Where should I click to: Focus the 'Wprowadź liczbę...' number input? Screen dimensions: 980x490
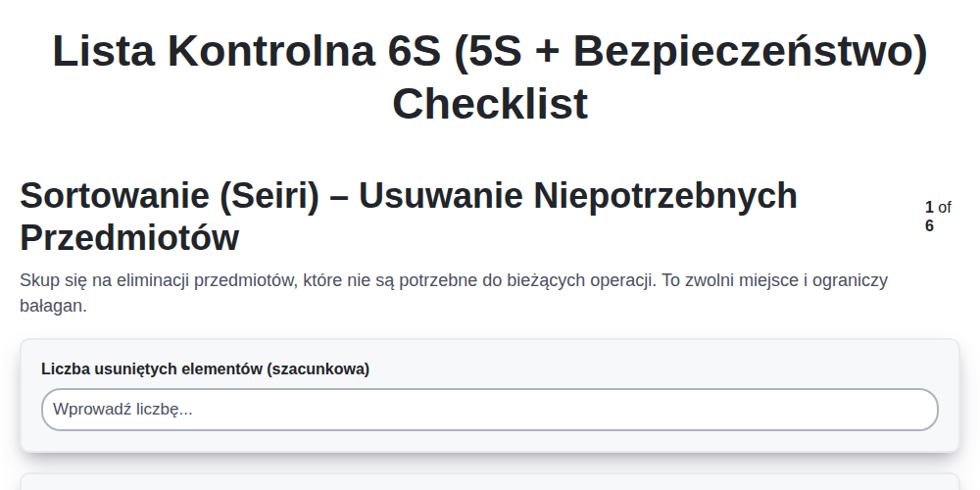click(x=489, y=410)
